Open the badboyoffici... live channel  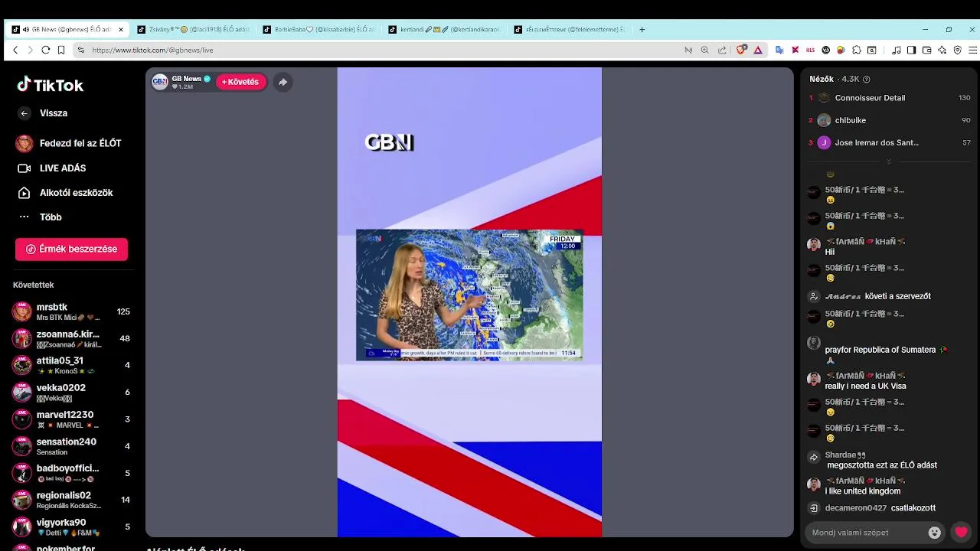coord(71,473)
